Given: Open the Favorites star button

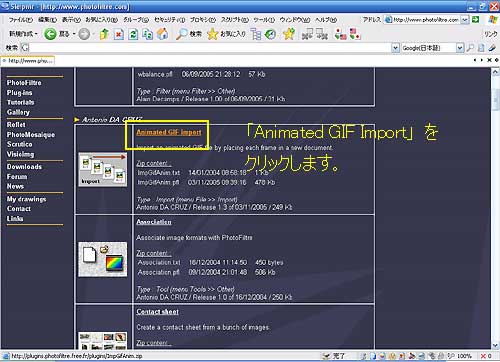Looking at the screenshot, I should 226,34.
